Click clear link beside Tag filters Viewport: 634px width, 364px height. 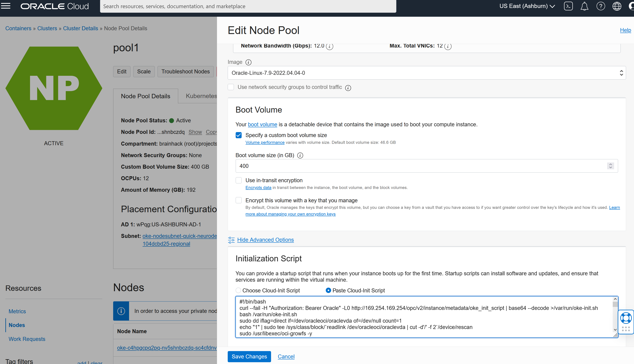click(96, 362)
